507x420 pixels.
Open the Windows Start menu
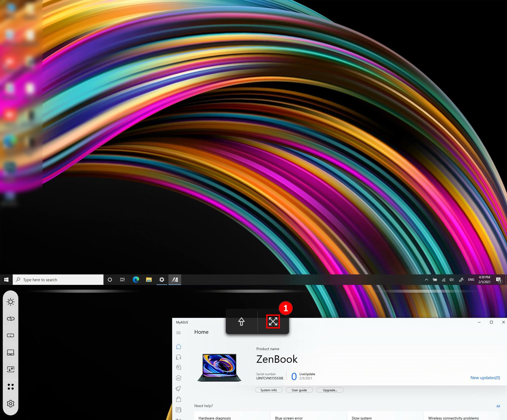coord(6,280)
